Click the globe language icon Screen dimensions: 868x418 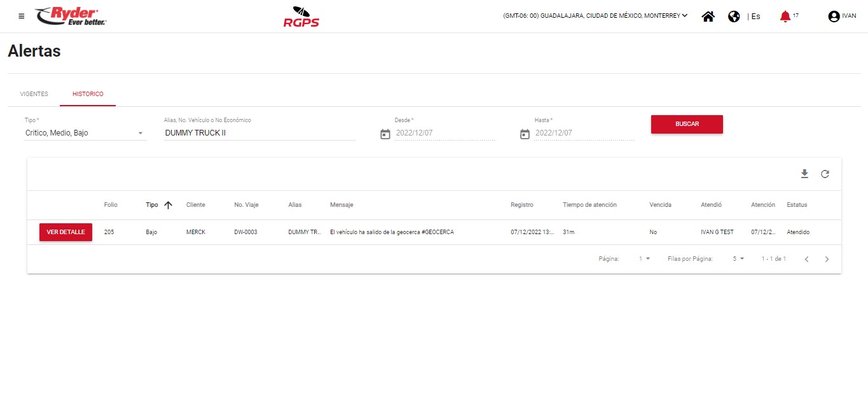click(734, 17)
